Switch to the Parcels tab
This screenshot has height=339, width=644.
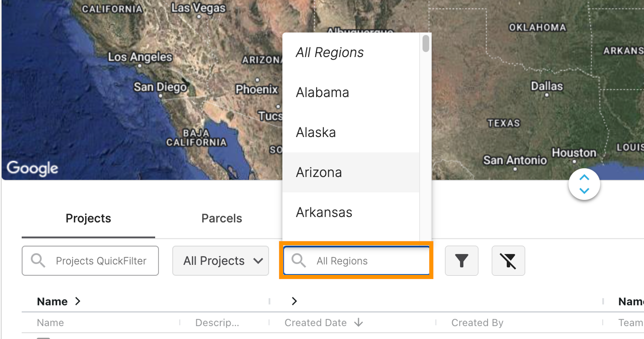pyautogui.click(x=221, y=218)
